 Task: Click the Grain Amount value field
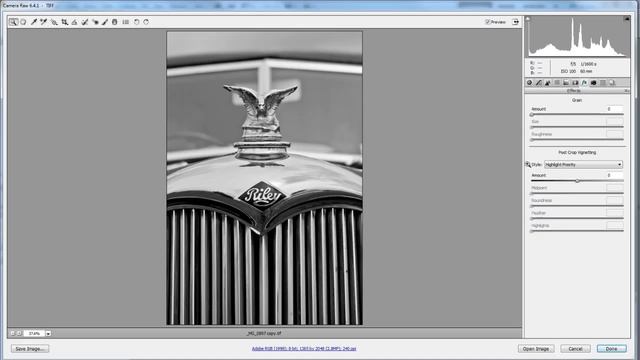tap(615, 109)
